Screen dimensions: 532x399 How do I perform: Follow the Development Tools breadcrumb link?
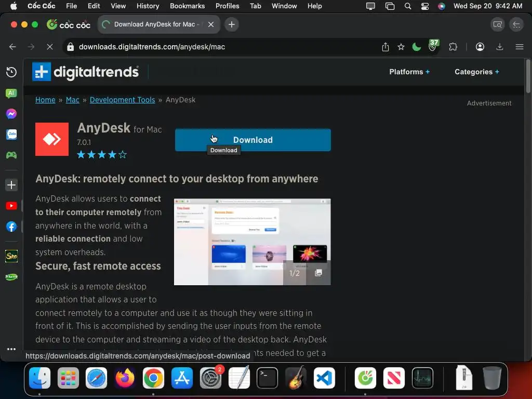pyautogui.click(x=122, y=100)
